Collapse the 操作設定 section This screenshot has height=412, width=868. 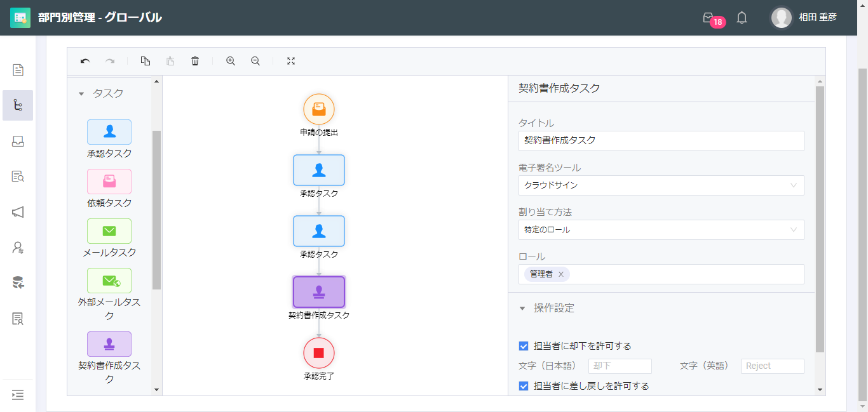pos(522,309)
